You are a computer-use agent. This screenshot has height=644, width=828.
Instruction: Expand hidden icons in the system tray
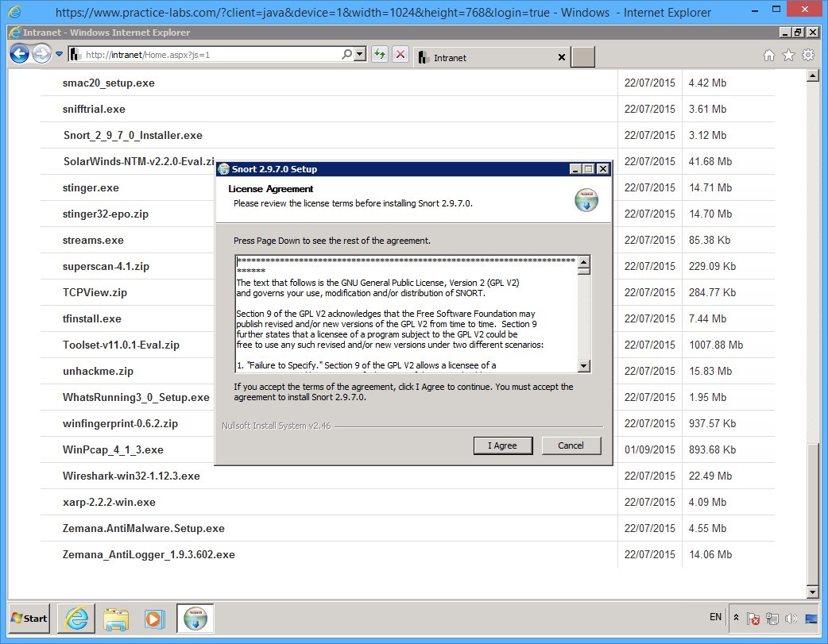pyautogui.click(x=736, y=617)
